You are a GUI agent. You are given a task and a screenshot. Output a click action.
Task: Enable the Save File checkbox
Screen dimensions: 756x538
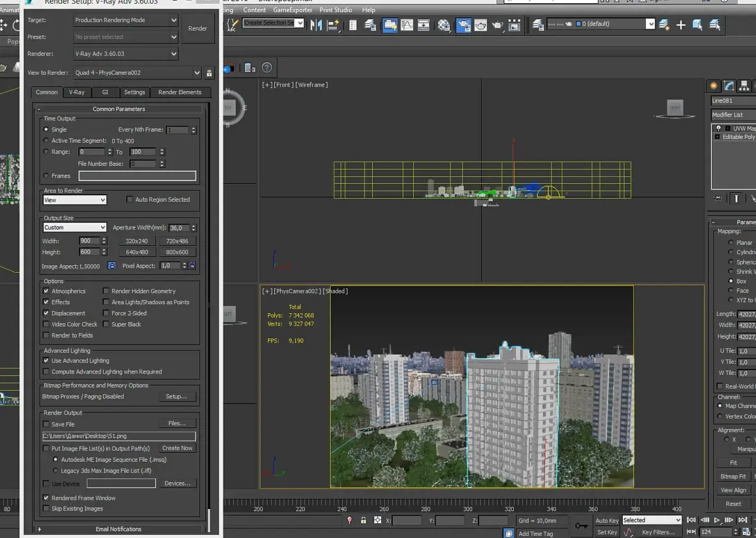coord(46,424)
